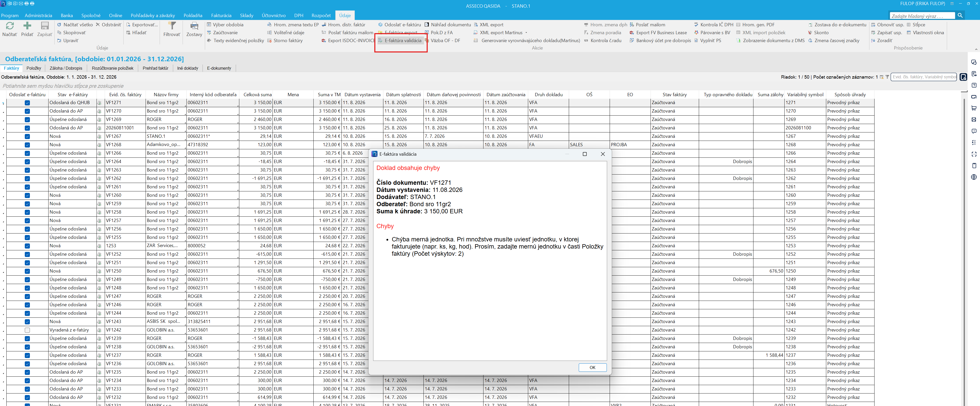Open Zostavy print reports icon
The image size is (980, 406).
coord(194,26)
